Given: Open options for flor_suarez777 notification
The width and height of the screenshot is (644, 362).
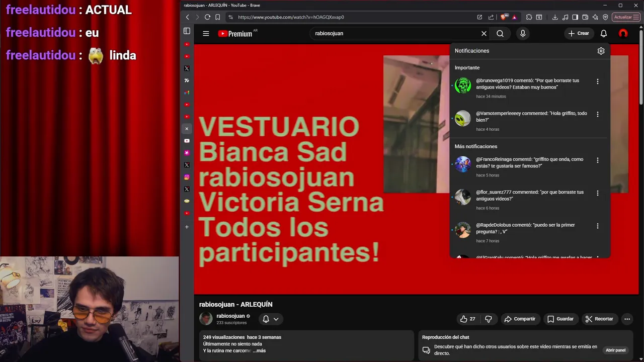Looking at the screenshot, I should [598, 193].
